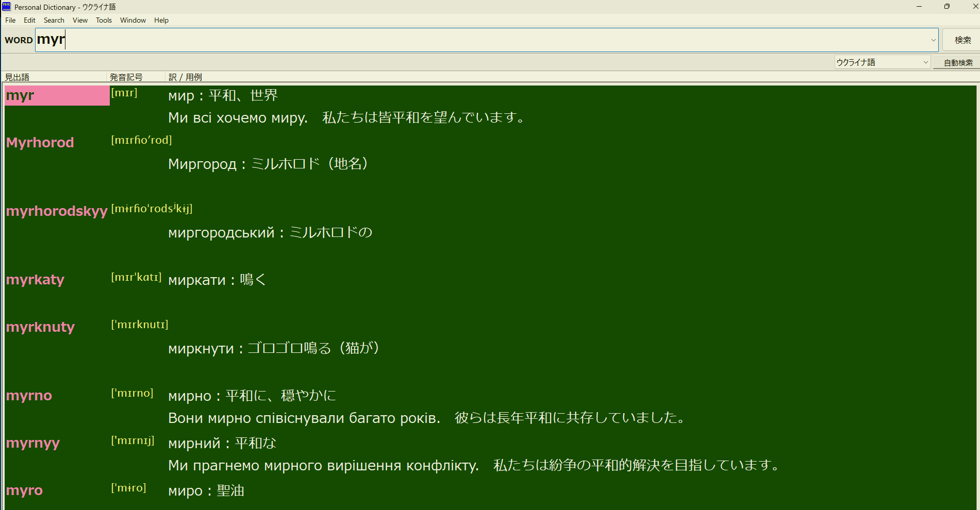Open the File menu
Image resolution: width=980 pixels, height=510 pixels.
point(10,20)
